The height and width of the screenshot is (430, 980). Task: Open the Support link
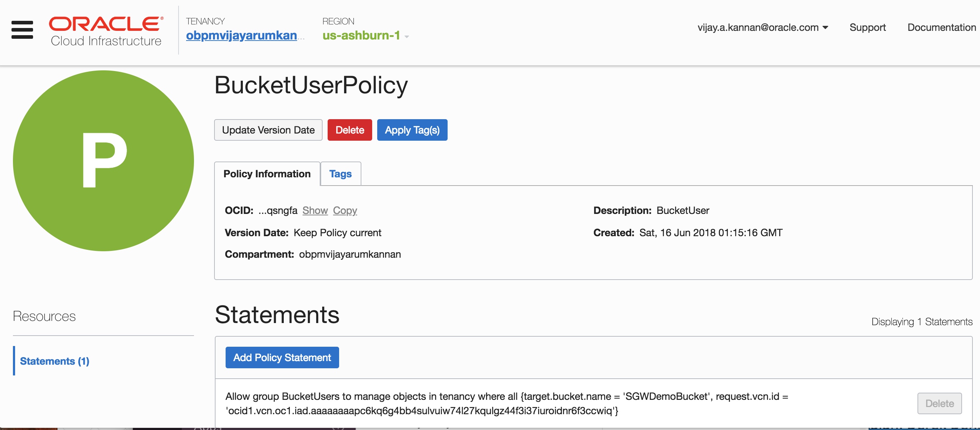(868, 27)
